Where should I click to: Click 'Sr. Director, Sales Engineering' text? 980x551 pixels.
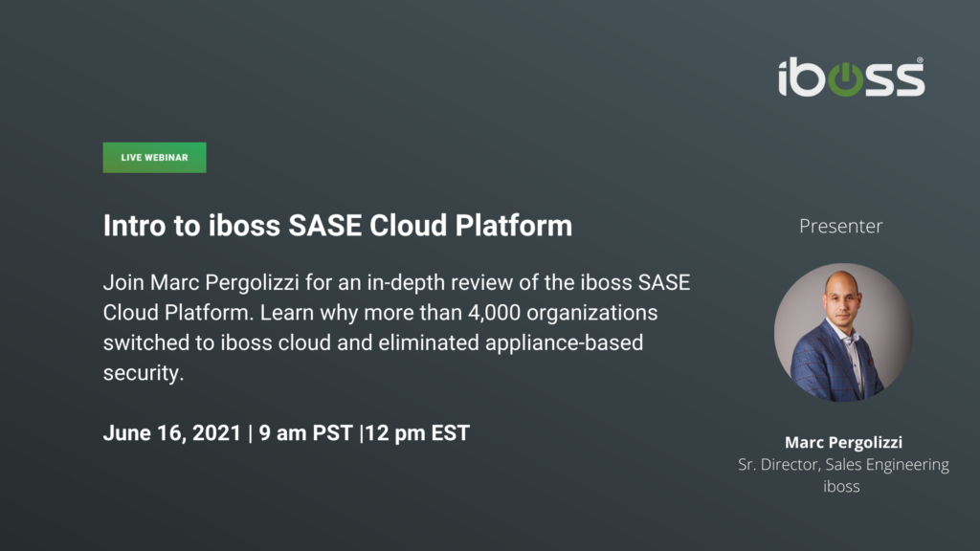[843, 465]
